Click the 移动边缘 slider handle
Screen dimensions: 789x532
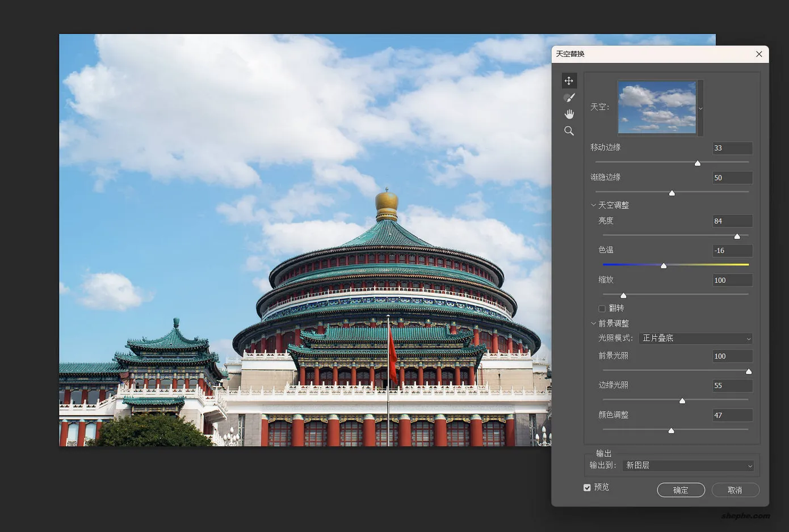pos(698,163)
